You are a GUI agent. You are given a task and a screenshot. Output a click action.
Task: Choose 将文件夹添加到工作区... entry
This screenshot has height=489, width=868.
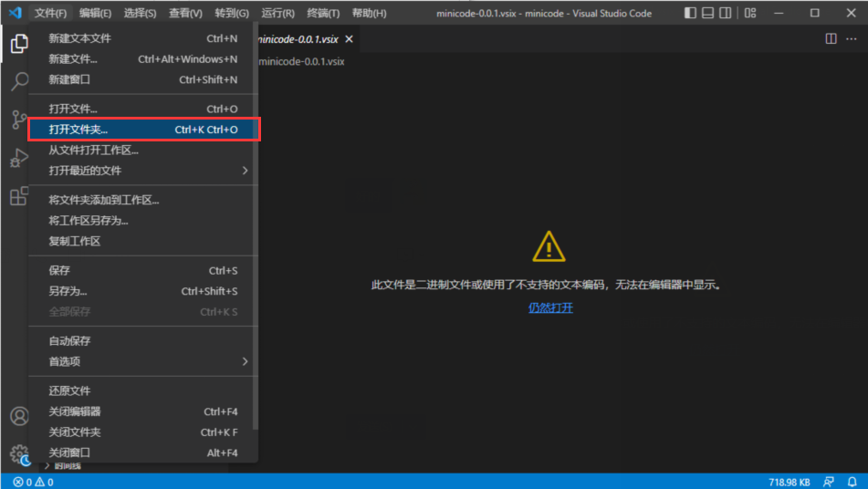click(142, 200)
